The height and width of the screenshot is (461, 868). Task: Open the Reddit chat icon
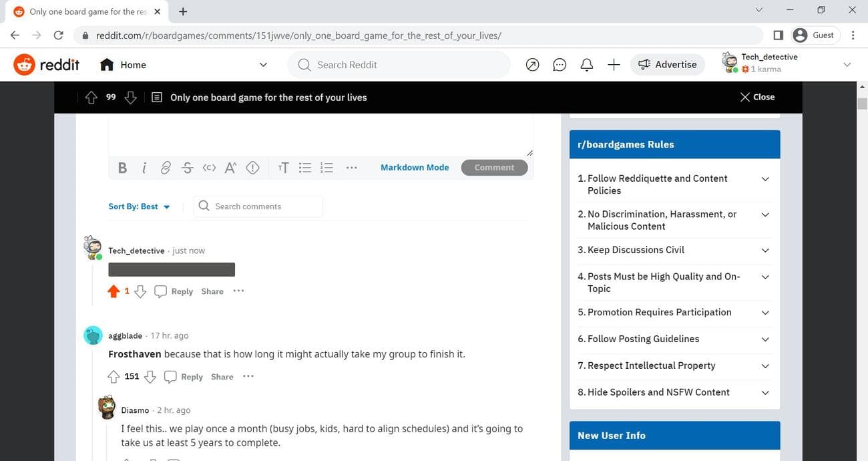pos(560,65)
